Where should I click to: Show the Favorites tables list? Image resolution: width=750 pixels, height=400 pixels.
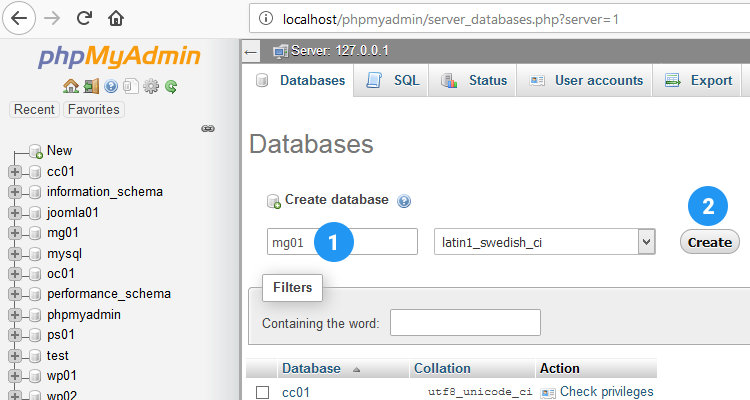coord(94,110)
